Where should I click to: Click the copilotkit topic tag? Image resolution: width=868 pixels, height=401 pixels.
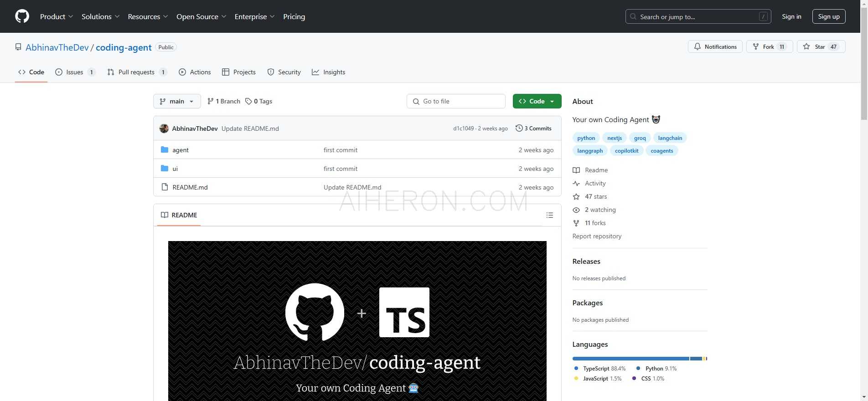[x=626, y=150]
